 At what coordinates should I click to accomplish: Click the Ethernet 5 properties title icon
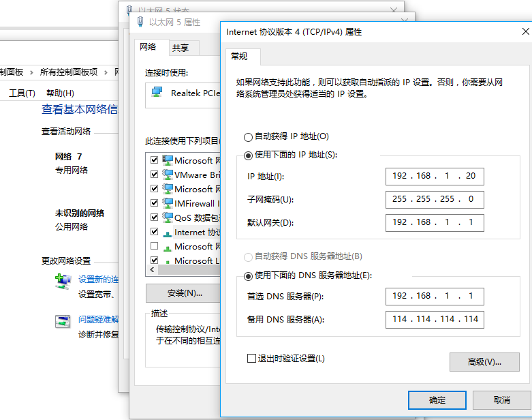140,22
